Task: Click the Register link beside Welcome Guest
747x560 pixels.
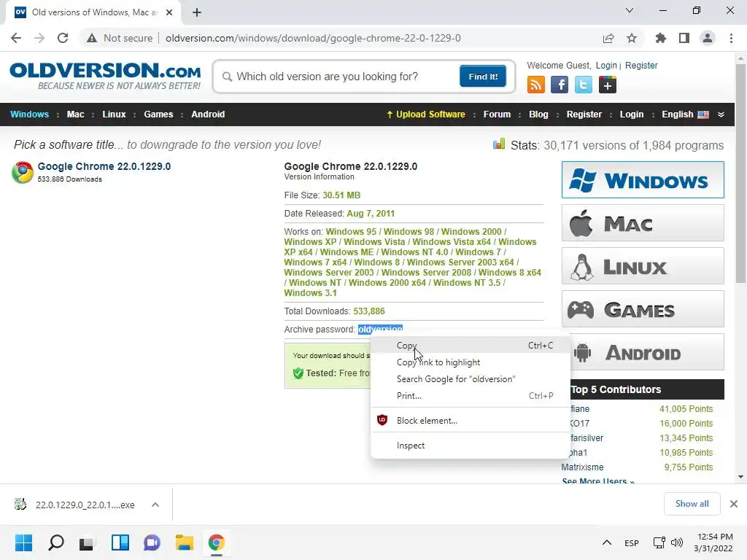Action: coord(641,65)
